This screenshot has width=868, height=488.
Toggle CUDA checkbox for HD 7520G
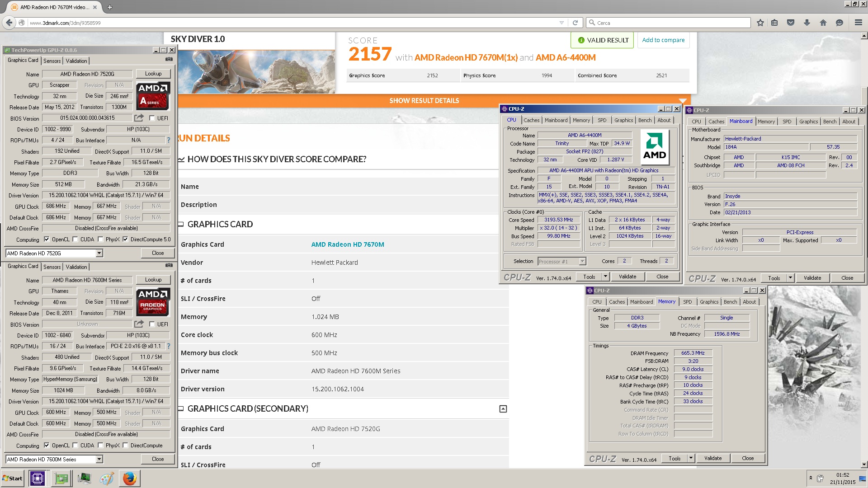coord(75,239)
